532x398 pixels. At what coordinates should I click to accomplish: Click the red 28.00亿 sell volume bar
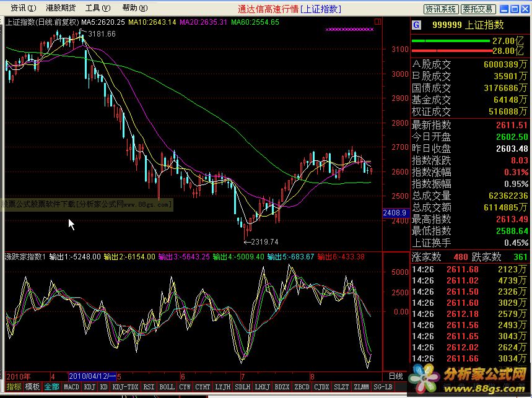(451, 51)
